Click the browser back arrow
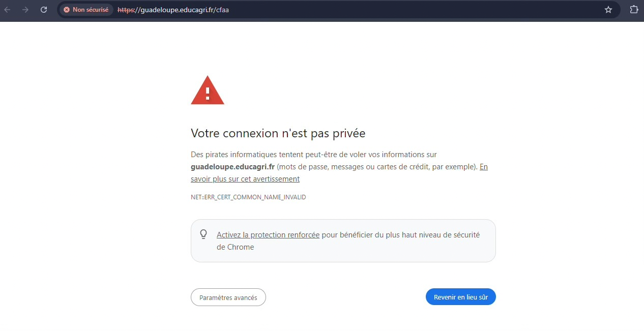 pos(8,10)
